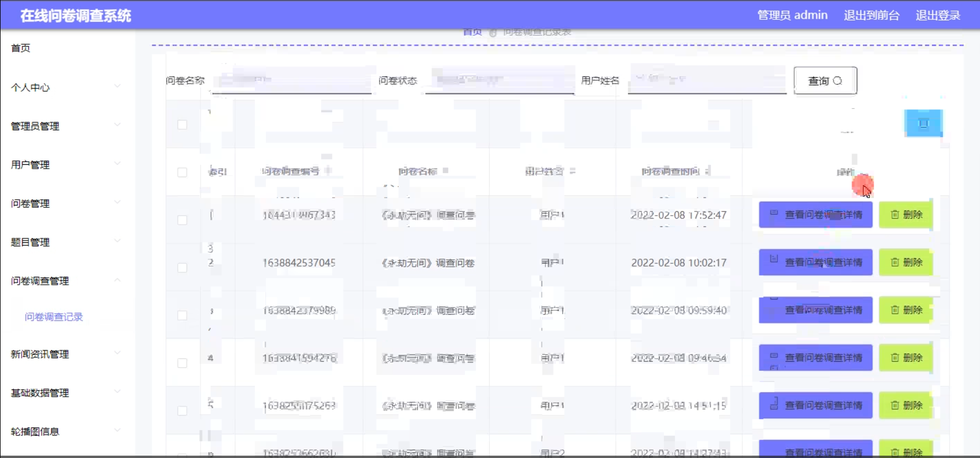
Task: Click the light blue delete icon button
Action: (x=923, y=123)
